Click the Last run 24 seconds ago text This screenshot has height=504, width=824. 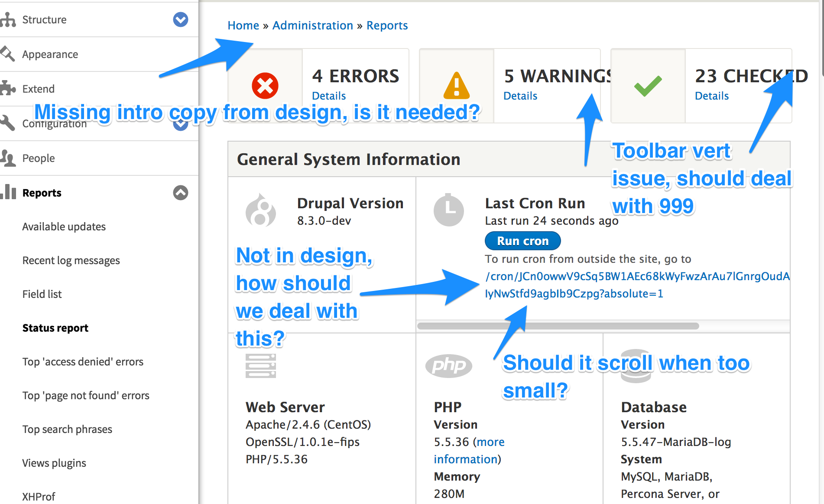552,221
